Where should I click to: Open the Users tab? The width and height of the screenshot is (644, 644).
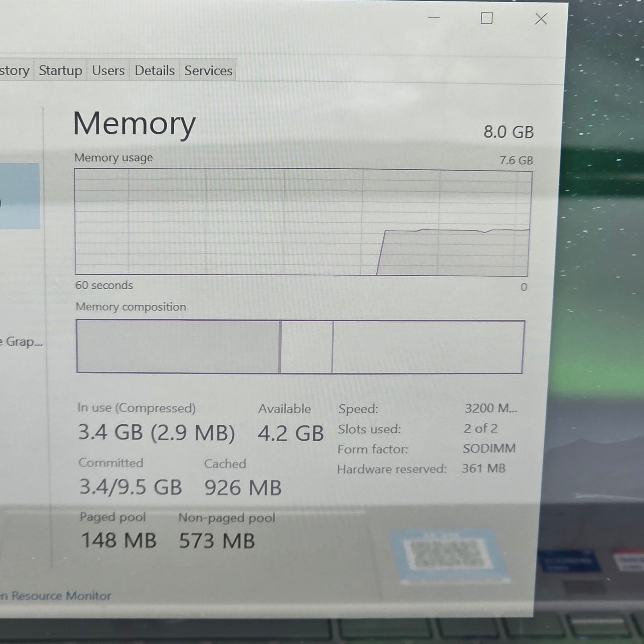click(x=108, y=70)
